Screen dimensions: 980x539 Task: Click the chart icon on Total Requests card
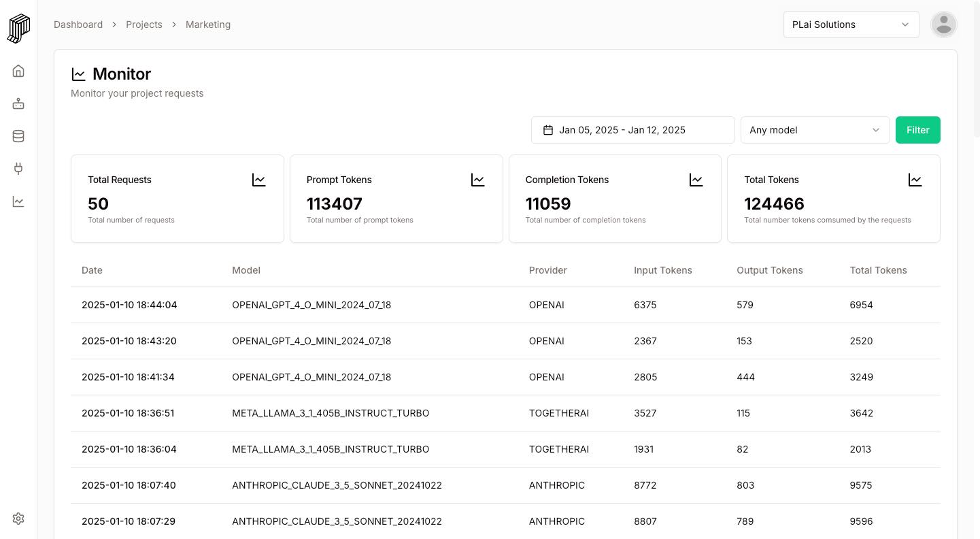click(x=258, y=180)
